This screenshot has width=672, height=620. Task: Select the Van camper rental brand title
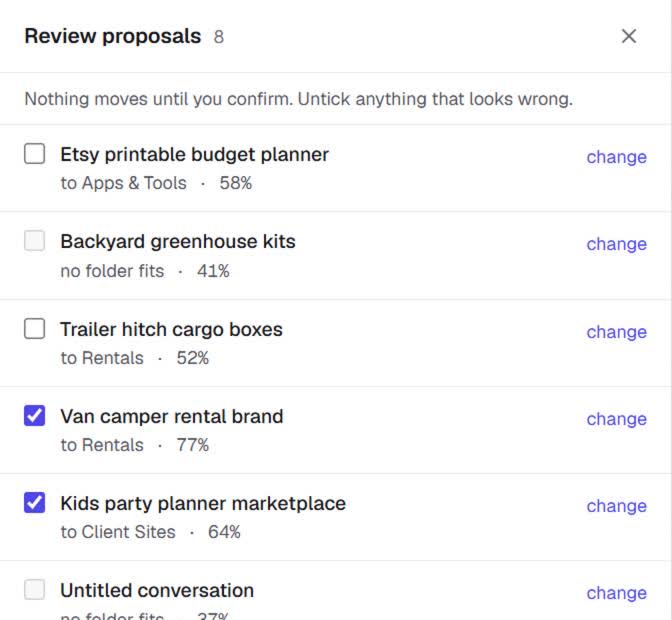pos(172,416)
